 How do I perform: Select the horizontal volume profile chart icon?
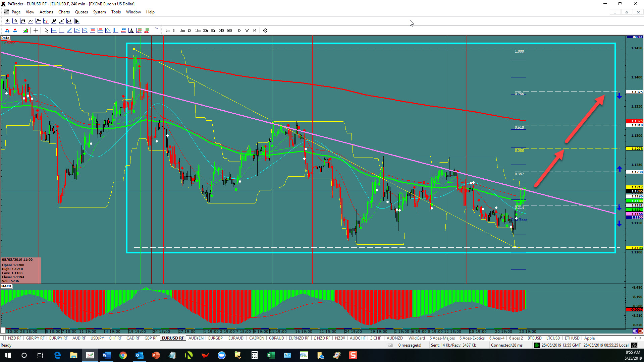coord(76,21)
